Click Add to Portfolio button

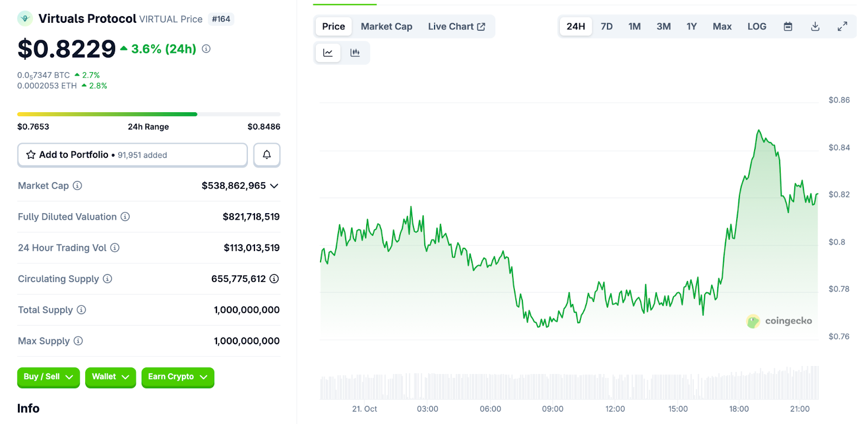[132, 155]
